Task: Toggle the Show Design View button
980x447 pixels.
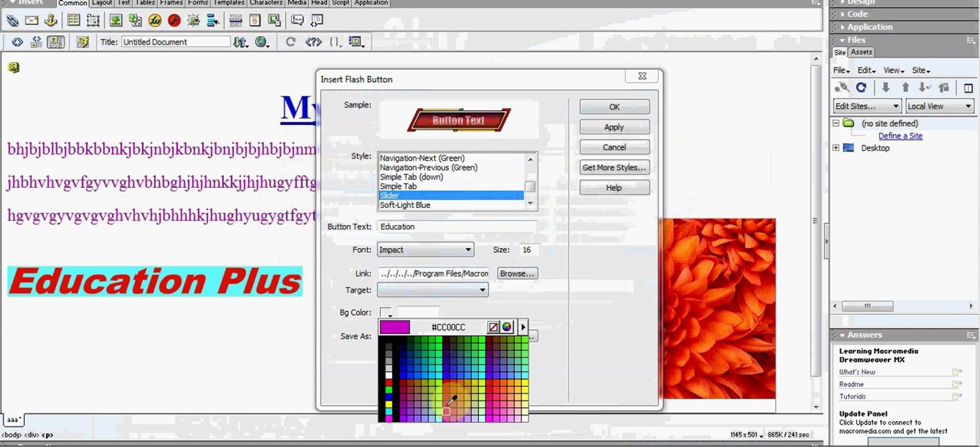Action: point(55,42)
